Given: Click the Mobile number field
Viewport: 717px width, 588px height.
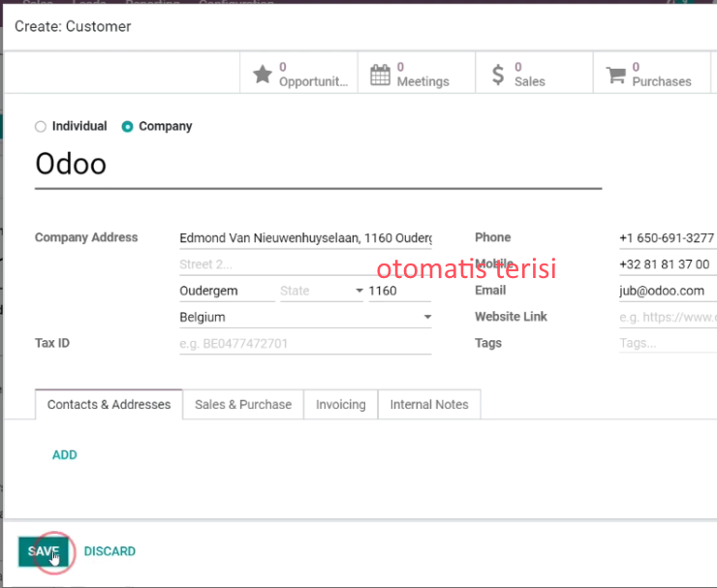Looking at the screenshot, I should click(x=669, y=264).
